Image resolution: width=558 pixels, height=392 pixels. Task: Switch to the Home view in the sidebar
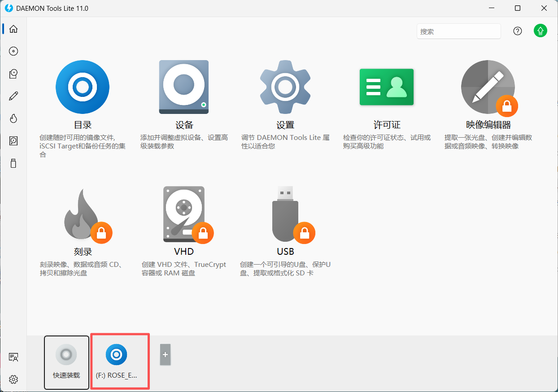coord(13,29)
